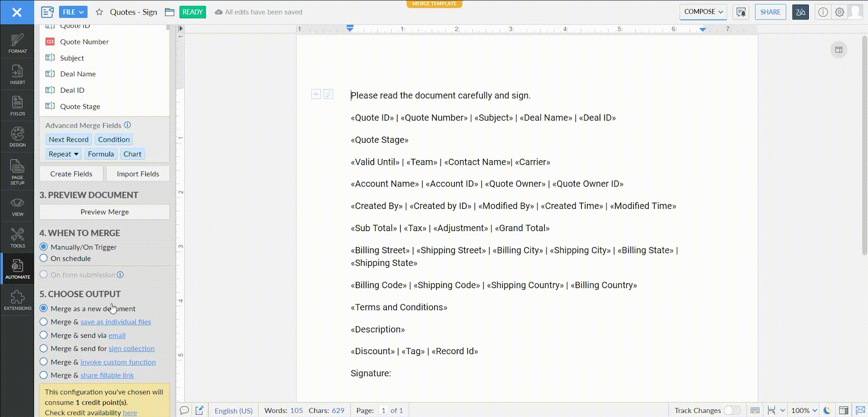Click the page number input field
868x417 pixels.
[x=383, y=410]
